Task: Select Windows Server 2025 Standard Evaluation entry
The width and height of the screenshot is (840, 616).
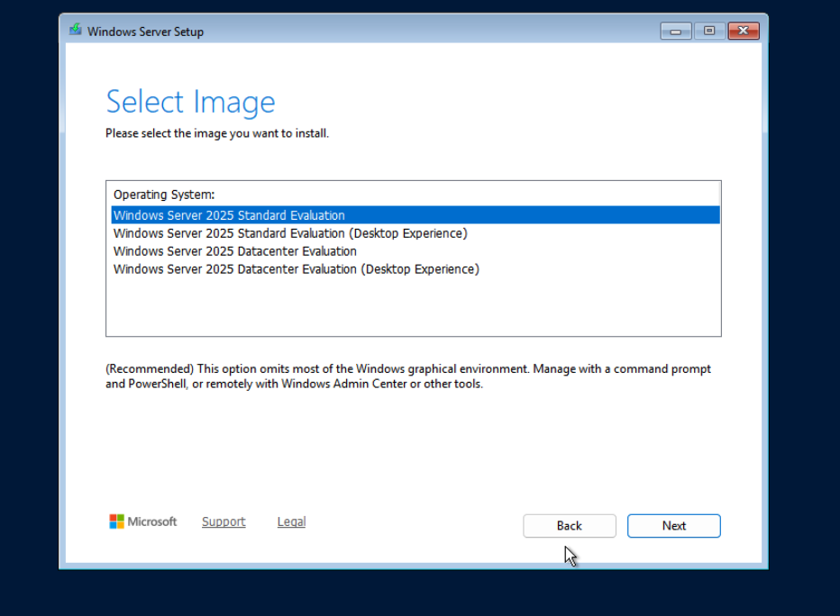Action: (x=415, y=215)
